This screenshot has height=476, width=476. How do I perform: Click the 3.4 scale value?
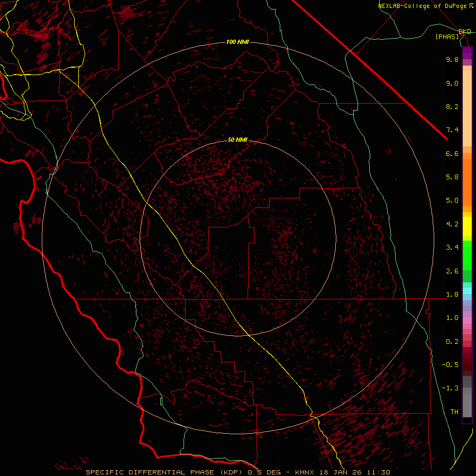coord(452,248)
